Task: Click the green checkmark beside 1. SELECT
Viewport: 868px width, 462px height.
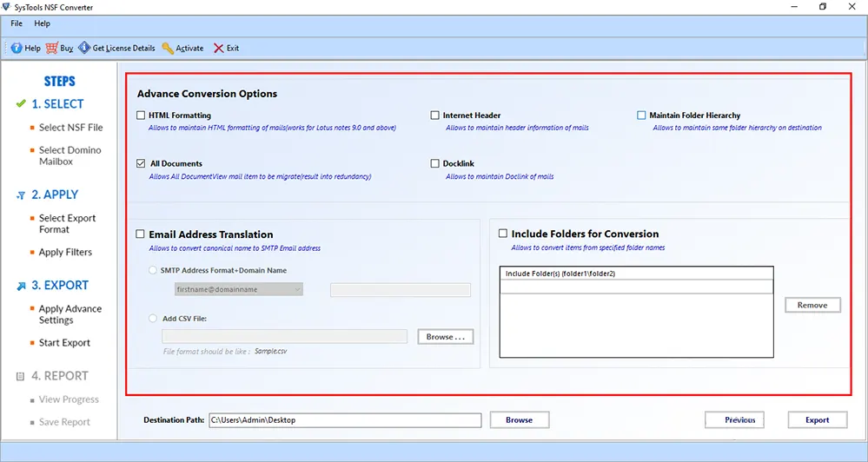Action: (x=21, y=103)
